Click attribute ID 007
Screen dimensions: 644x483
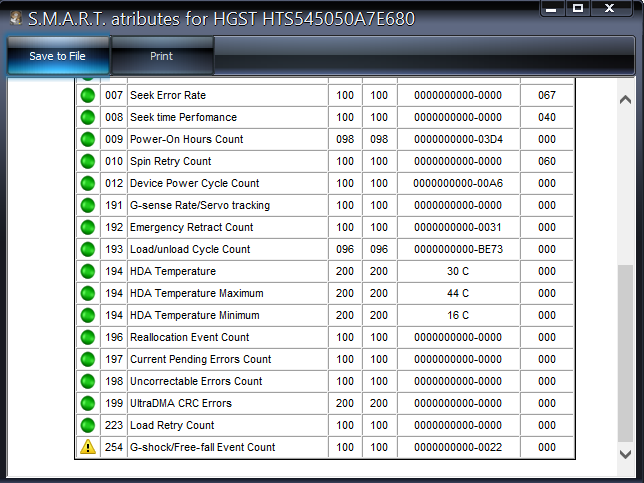coord(114,95)
